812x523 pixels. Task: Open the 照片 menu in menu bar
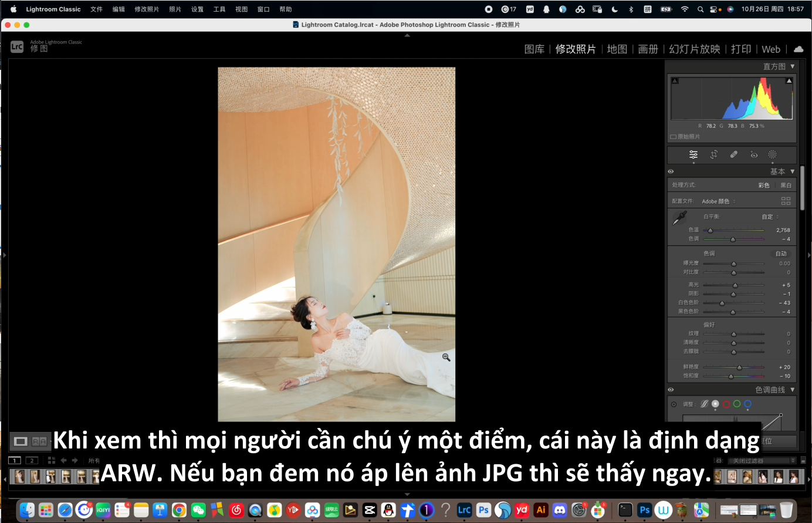click(x=175, y=9)
